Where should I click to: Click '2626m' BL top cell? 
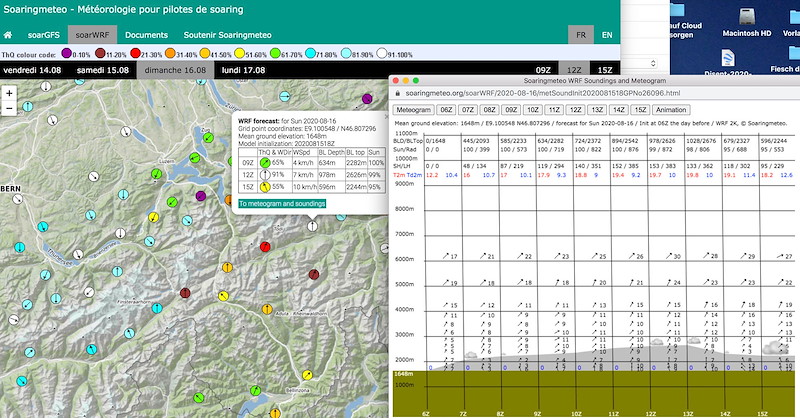[x=356, y=175]
